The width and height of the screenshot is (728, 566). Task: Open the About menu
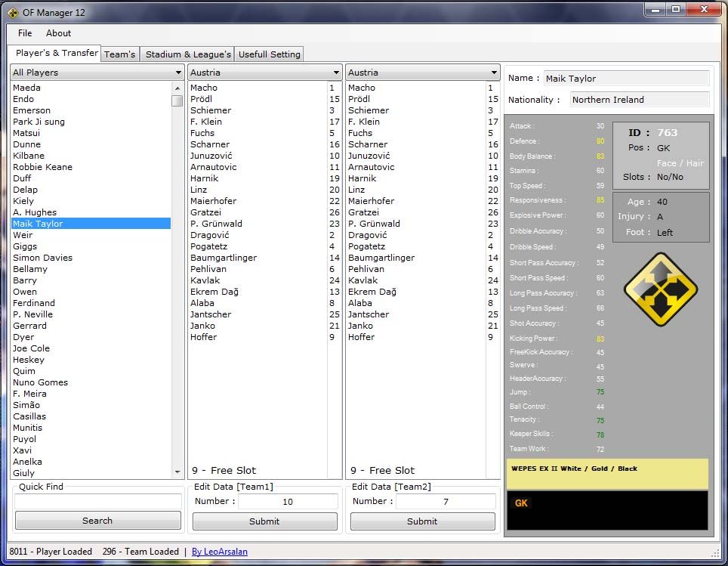coord(58,33)
